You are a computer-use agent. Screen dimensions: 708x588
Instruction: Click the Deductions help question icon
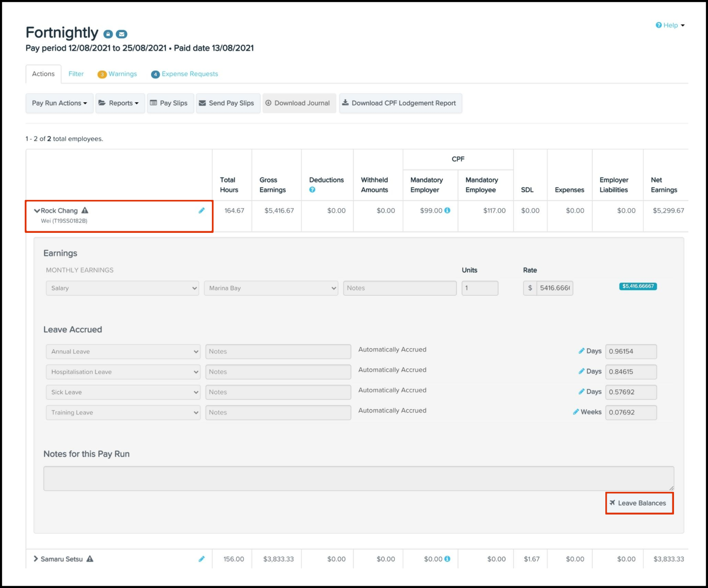pyautogui.click(x=312, y=190)
